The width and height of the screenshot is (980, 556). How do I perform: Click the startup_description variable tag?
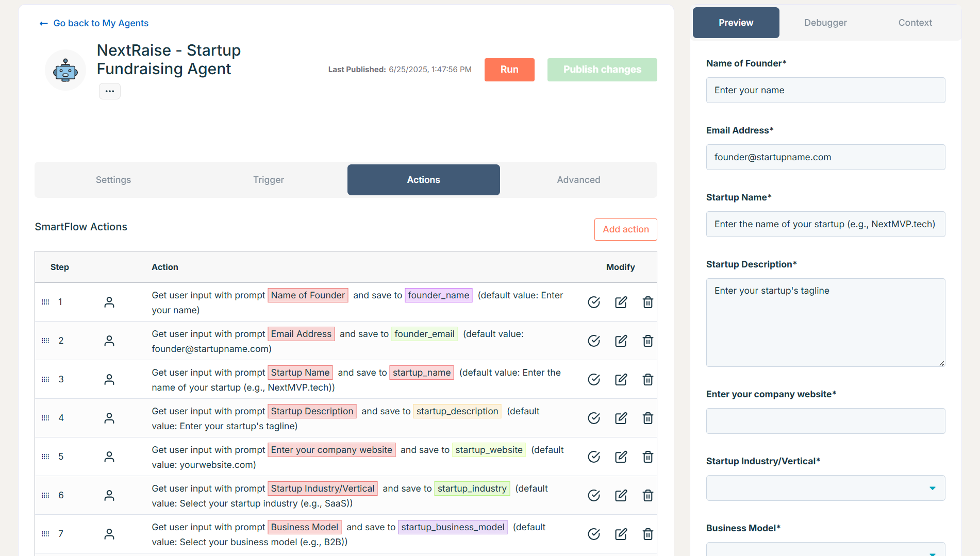point(457,411)
